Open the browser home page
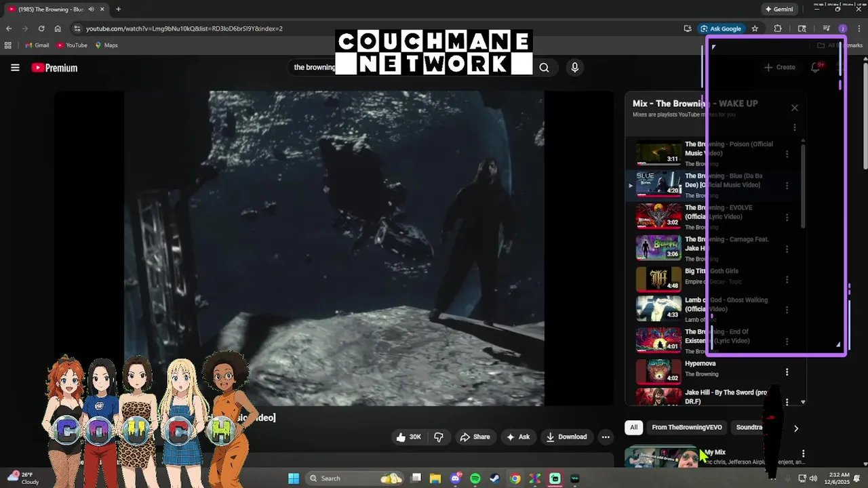 58,28
